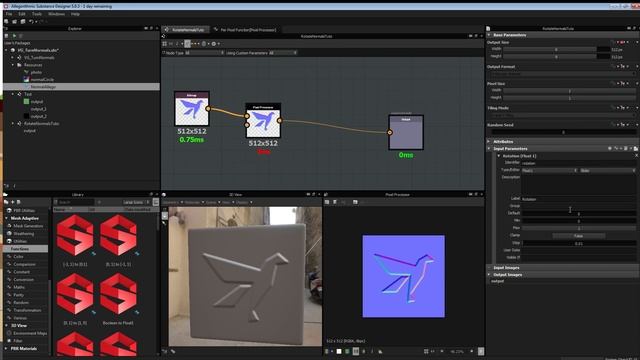640x360 pixels.
Task: Select the Output node in graph
Action: (x=406, y=133)
